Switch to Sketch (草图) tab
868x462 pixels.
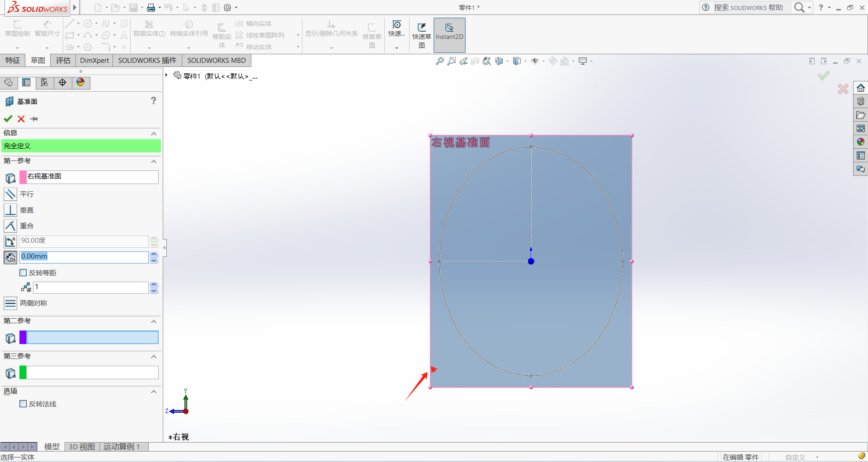pyautogui.click(x=38, y=60)
